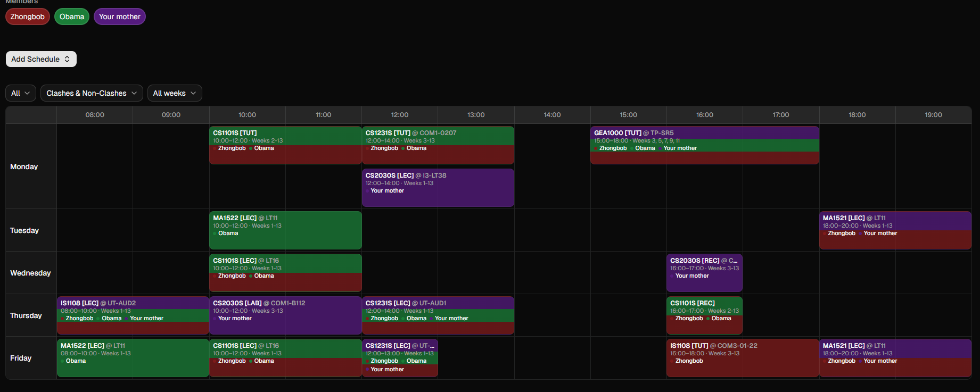Open Friday's MA1522 [LEC] morning block
Viewport: 980px width, 392px height.
(x=133, y=358)
